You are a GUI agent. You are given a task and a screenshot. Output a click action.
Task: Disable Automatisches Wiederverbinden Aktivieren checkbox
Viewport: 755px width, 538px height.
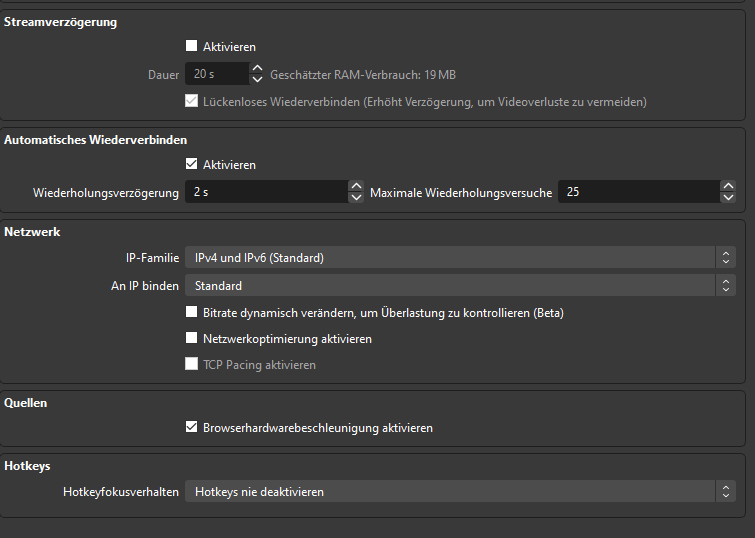click(x=192, y=164)
